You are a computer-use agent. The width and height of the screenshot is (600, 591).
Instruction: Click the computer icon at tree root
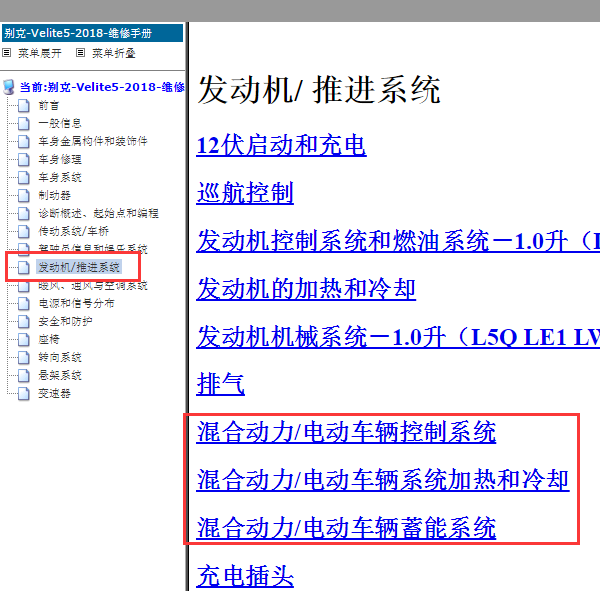tap(9, 87)
